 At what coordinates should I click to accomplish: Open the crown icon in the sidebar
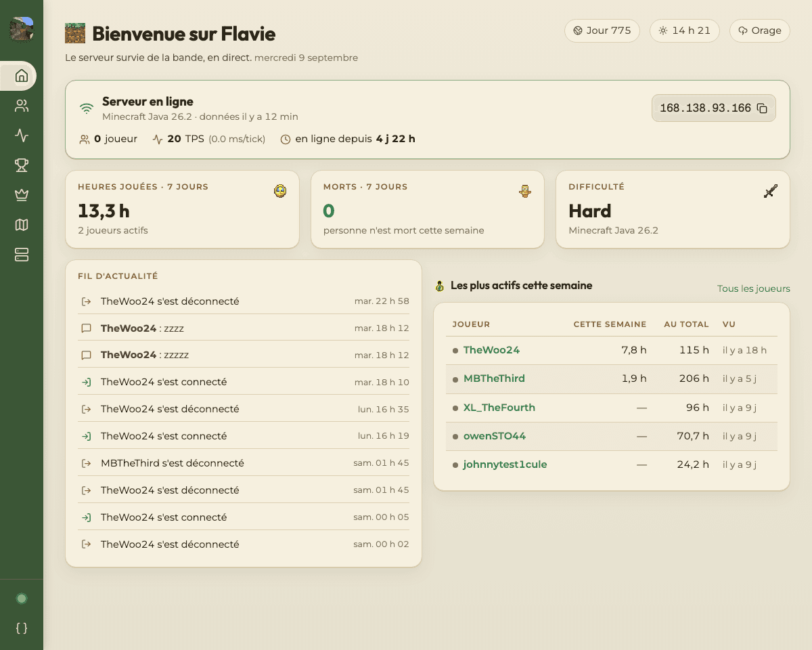pos(22,195)
